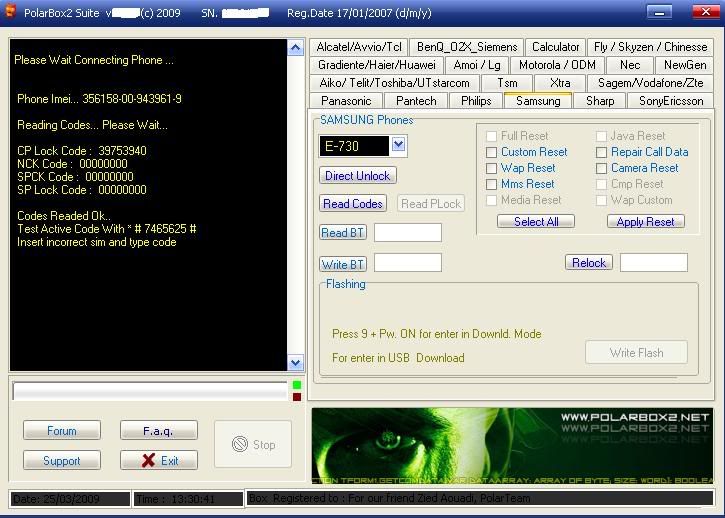This screenshot has height=518, width=725.
Task: Open the Calculator tab
Action: tap(555, 47)
